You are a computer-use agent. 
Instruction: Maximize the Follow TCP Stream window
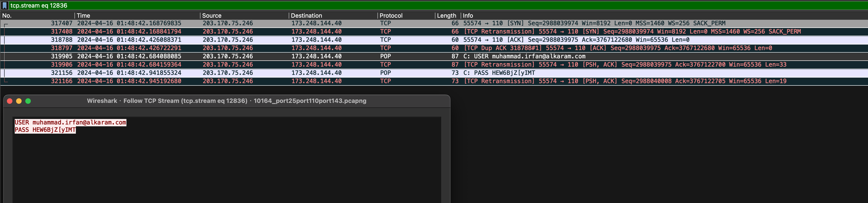(28, 101)
